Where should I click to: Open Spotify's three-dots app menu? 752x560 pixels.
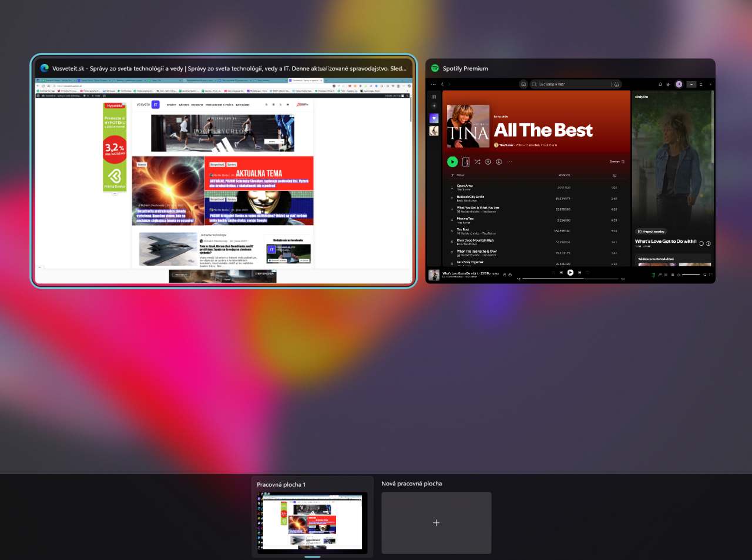coord(434,84)
